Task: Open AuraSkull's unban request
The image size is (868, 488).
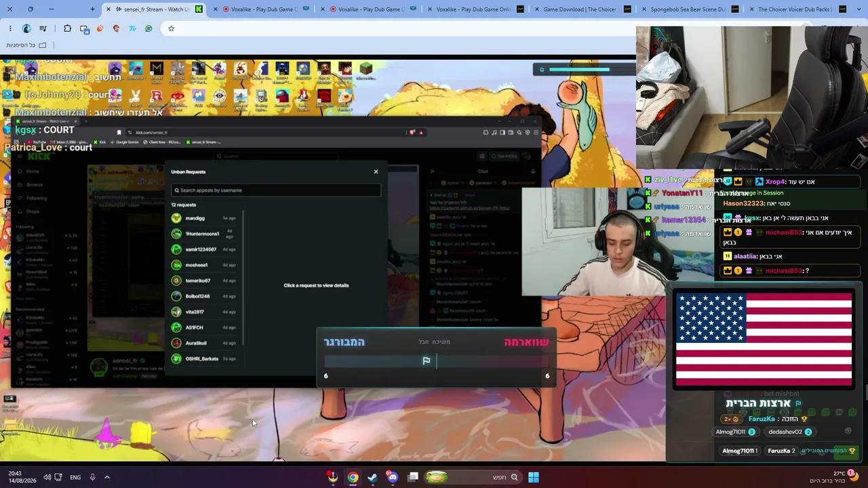Action: [x=204, y=343]
